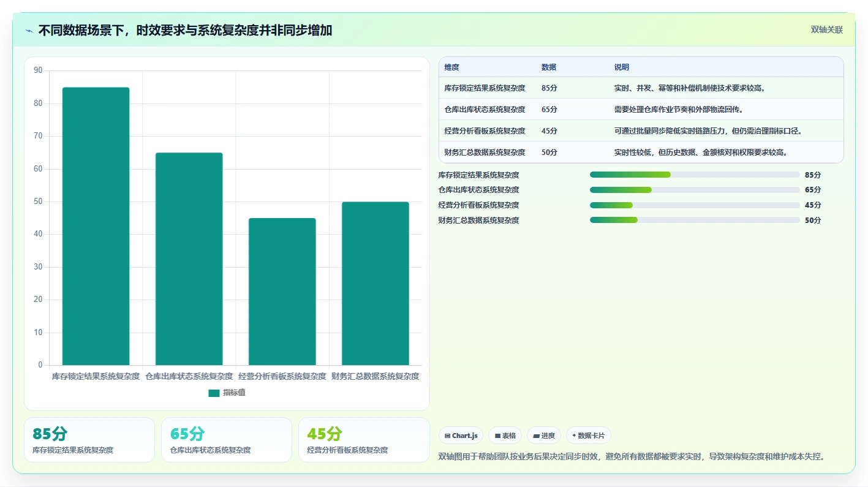This screenshot has height=487, width=868.
Task: Click the 50分 value right of the progress bar
Action: (x=813, y=221)
